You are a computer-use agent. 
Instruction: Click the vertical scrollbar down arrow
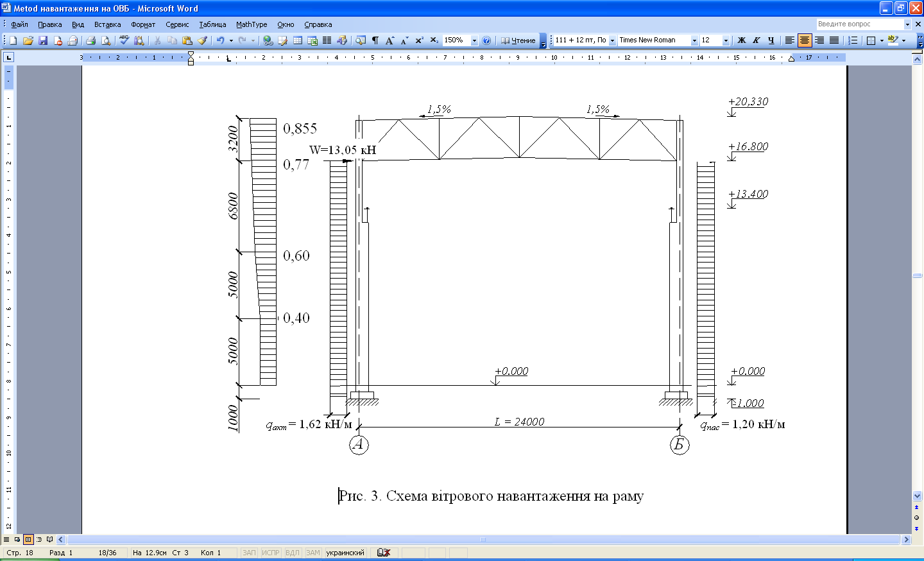tap(917, 496)
